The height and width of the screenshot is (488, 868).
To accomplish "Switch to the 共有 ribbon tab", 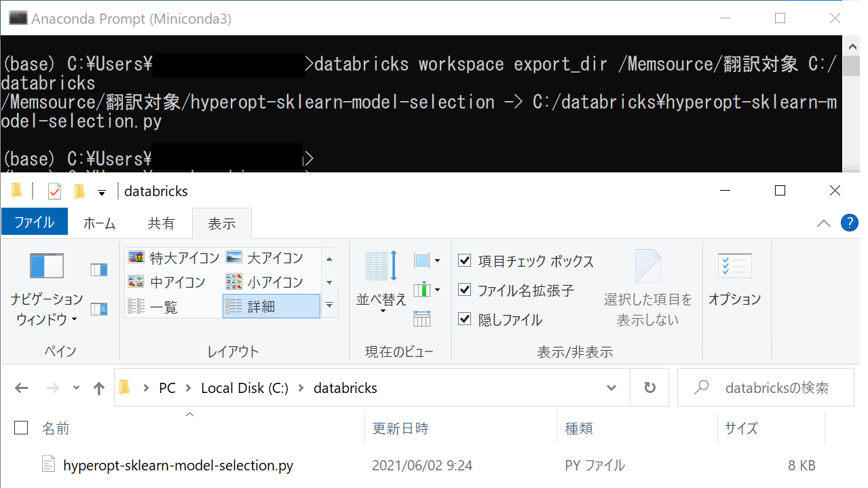I will coord(161,223).
